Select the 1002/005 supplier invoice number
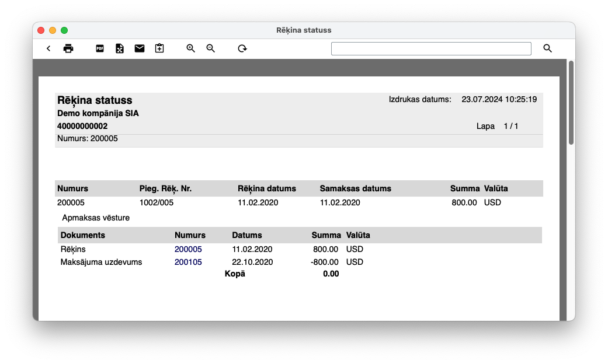This screenshot has width=608, height=364. point(157,202)
